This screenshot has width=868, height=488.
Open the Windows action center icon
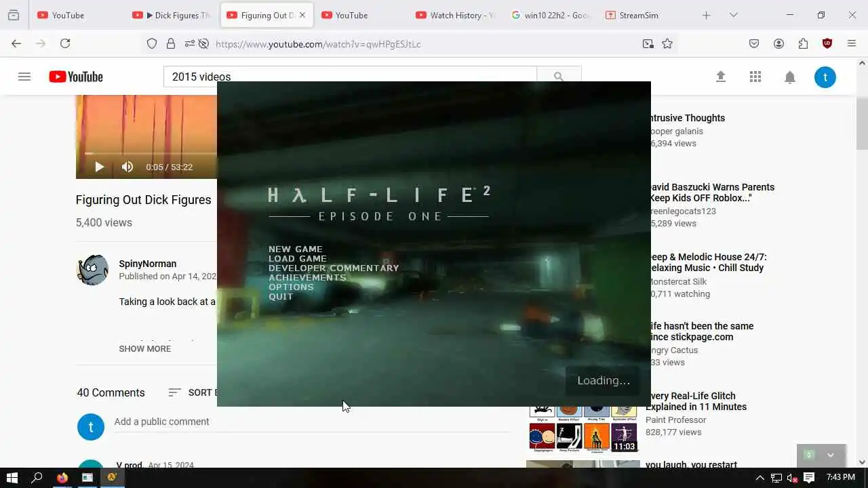[x=809, y=478]
